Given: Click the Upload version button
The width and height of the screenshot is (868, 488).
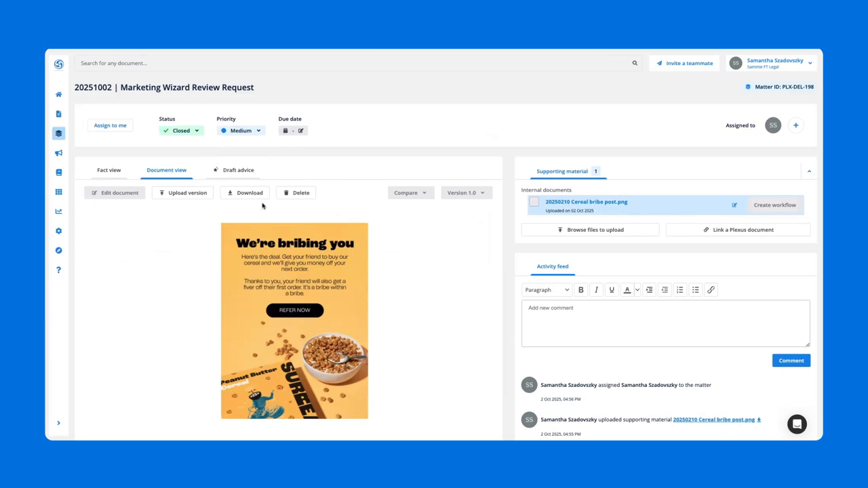Looking at the screenshot, I should click(183, 193).
